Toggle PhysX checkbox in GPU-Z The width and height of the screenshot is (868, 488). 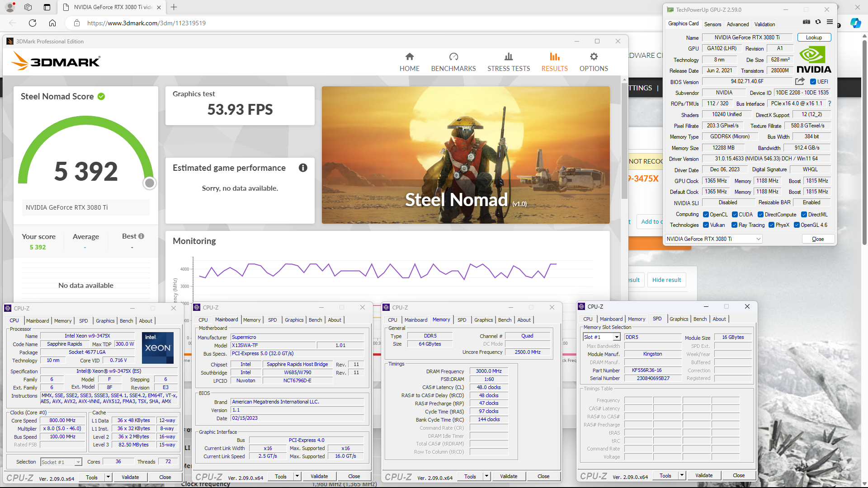coord(771,225)
